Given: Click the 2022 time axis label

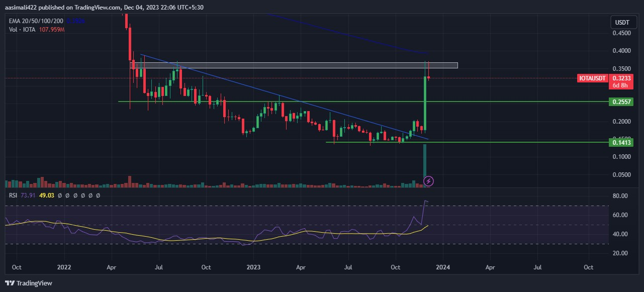Looking at the screenshot, I should [64, 267].
